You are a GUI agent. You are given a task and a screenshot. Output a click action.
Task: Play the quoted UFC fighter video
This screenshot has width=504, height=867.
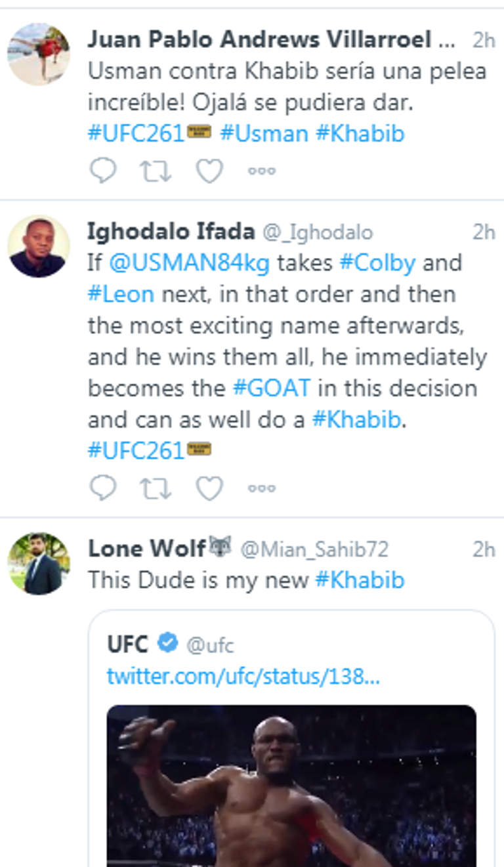point(291,786)
